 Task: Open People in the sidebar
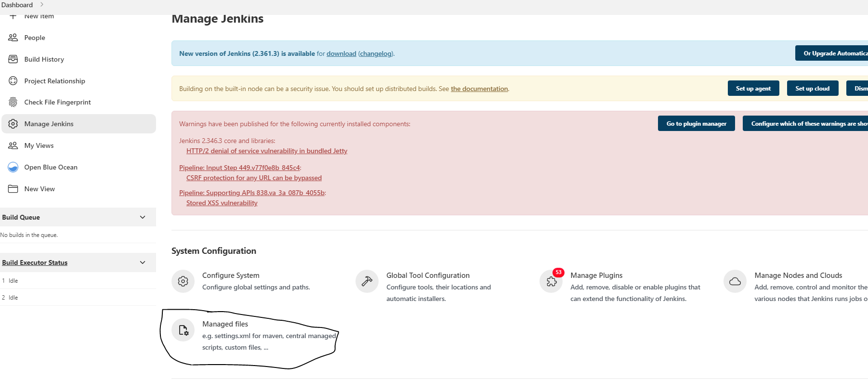(x=35, y=38)
